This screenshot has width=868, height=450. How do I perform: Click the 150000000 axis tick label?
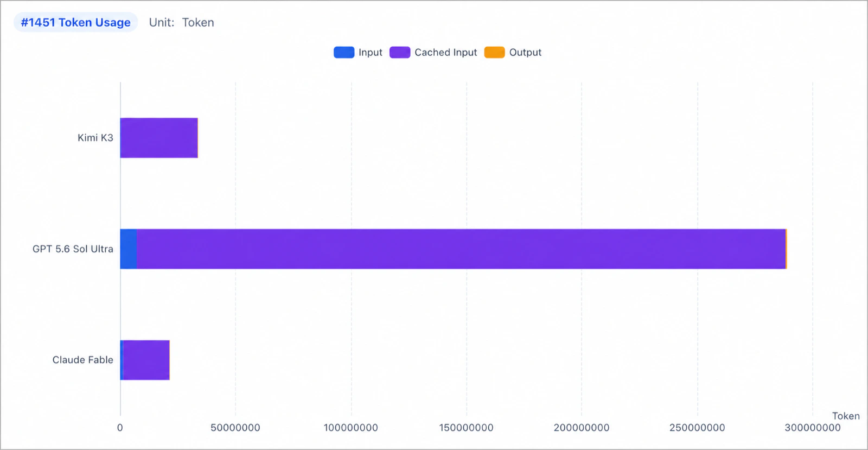(467, 428)
